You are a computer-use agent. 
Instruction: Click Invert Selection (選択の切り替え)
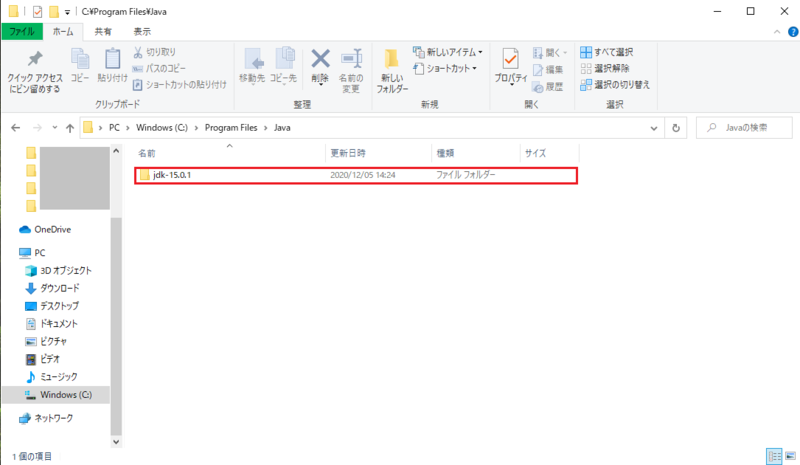615,85
